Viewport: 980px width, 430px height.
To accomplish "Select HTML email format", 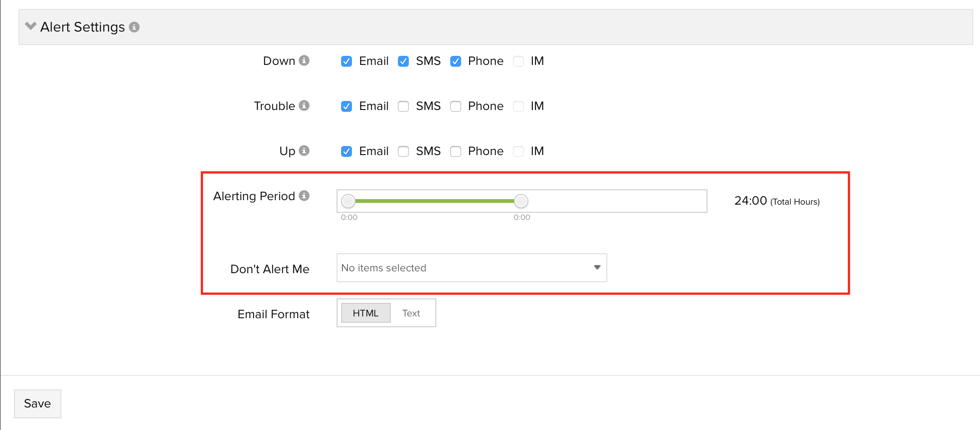I will (x=365, y=313).
